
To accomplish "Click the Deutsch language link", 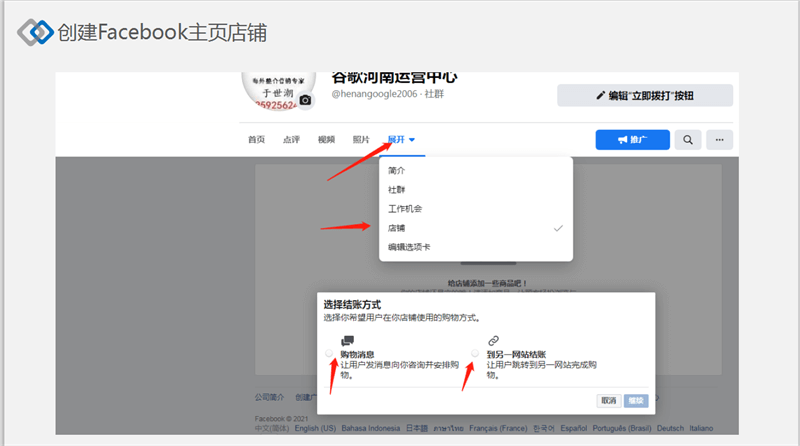I will coord(670,428).
